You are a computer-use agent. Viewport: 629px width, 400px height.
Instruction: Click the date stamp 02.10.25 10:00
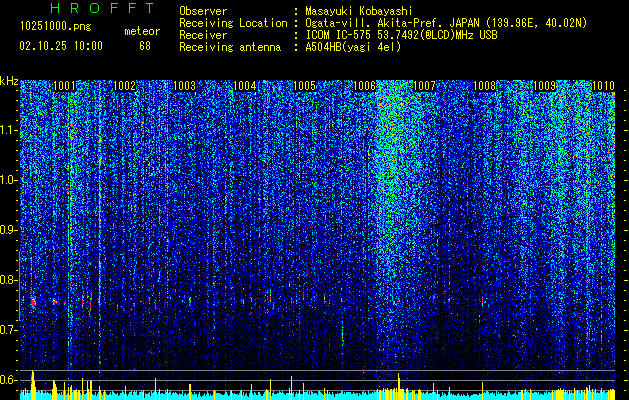coord(61,46)
